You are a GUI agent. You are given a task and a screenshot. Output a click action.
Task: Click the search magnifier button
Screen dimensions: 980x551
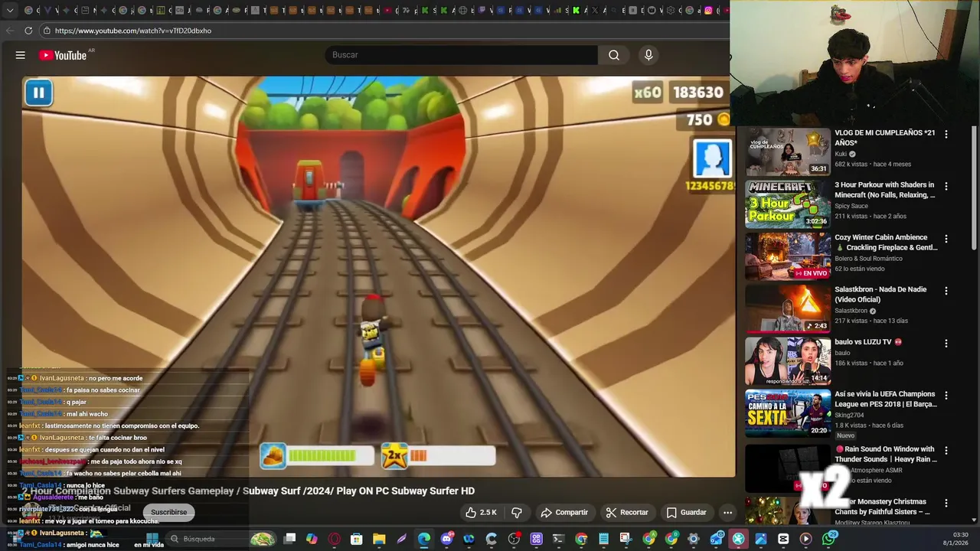click(614, 55)
